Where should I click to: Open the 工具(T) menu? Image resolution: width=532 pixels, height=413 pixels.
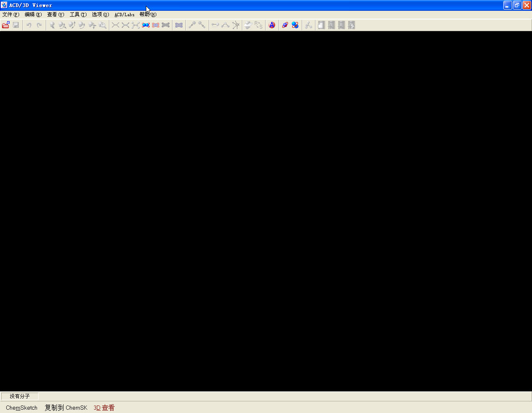click(78, 15)
